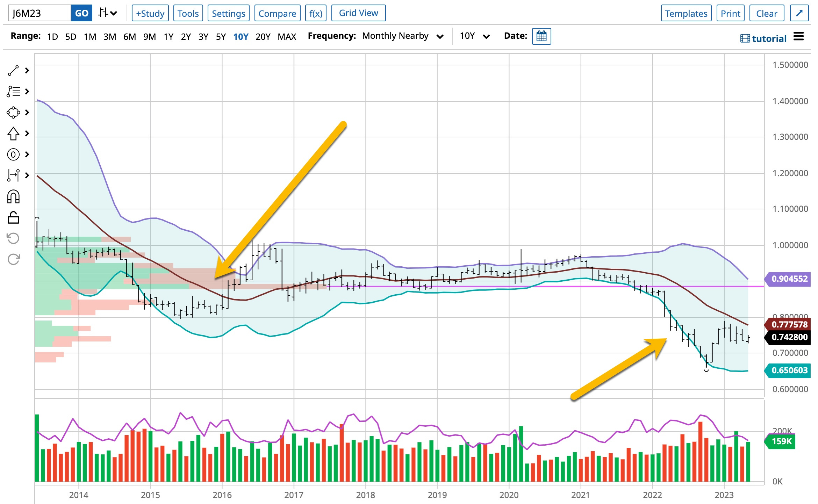
Task: Select the up arrow shape tool
Action: coord(13,134)
